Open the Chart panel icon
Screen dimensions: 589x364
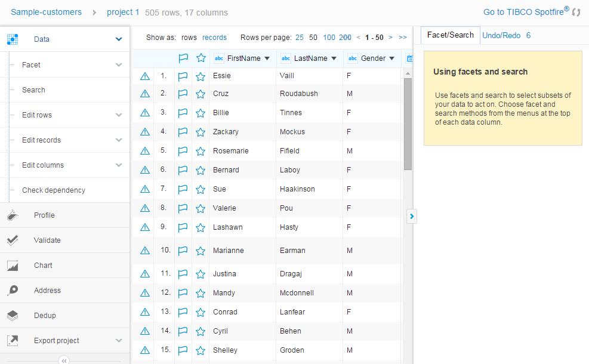pyautogui.click(x=13, y=266)
